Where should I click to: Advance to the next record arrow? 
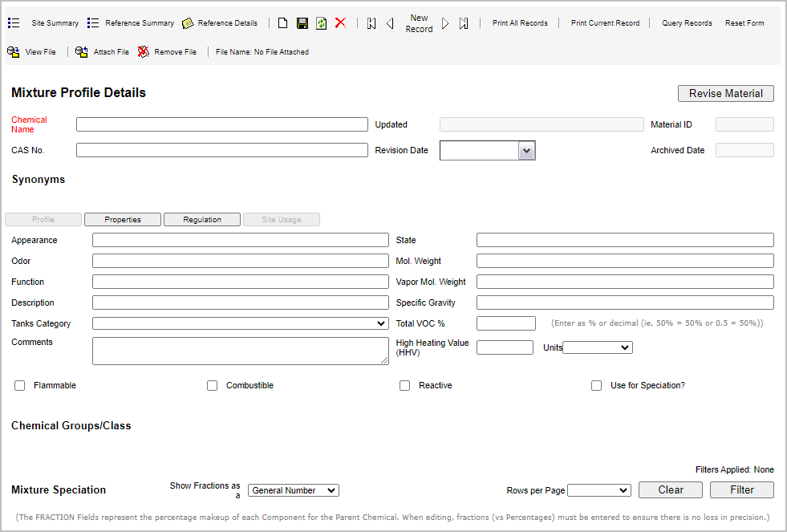tap(445, 23)
